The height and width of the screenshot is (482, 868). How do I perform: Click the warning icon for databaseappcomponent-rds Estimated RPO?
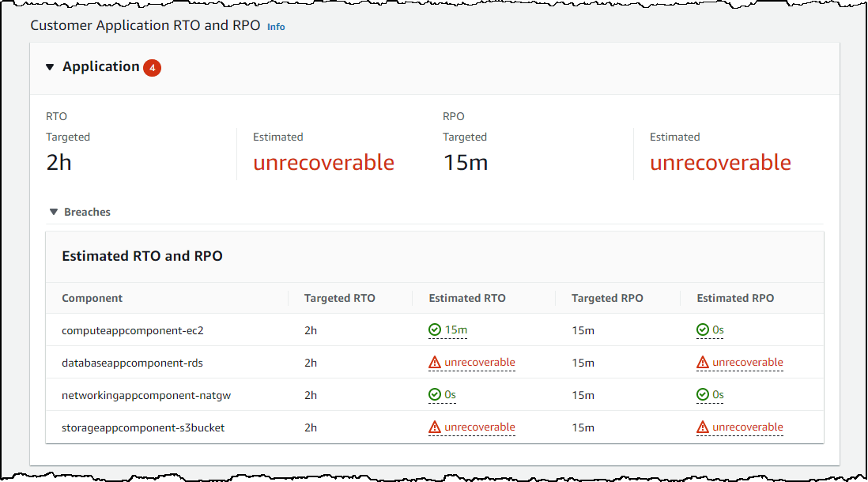[x=703, y=363]
